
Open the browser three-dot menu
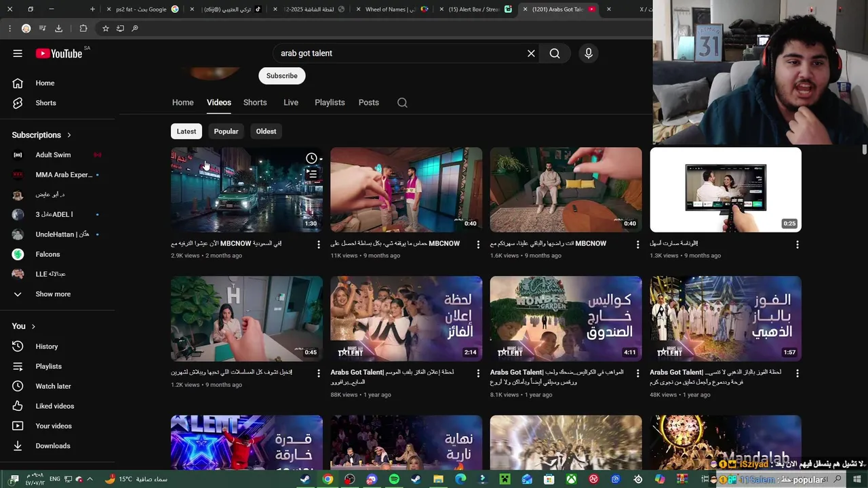9,28
